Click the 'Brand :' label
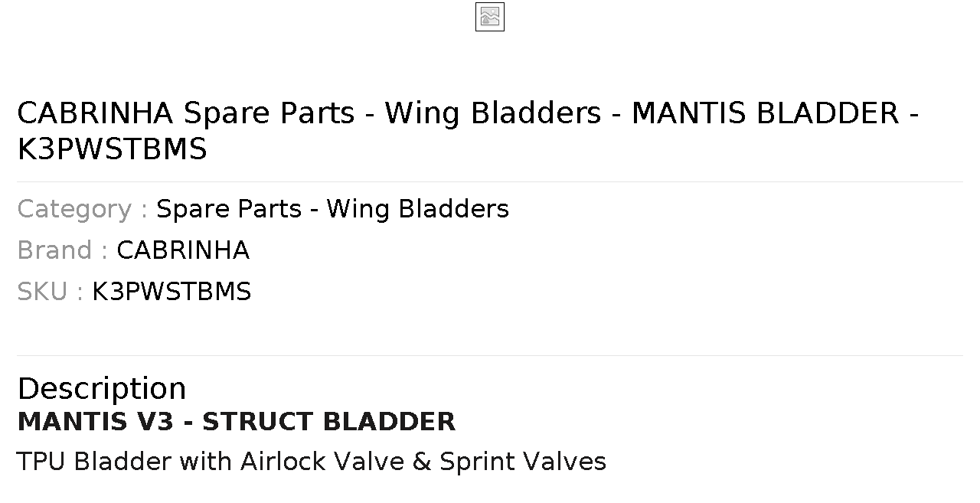The width and height of the screenshot is (980, 503). click(x=63, y=250)
